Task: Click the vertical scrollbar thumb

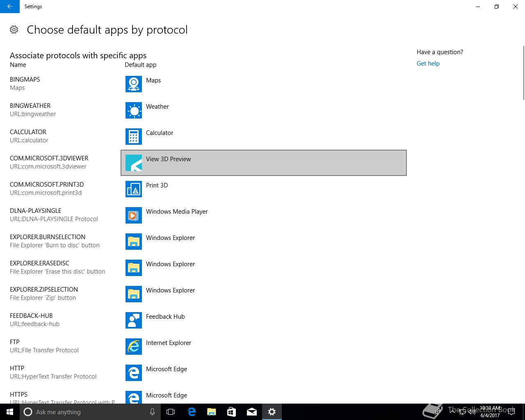Action: (523, 73)
